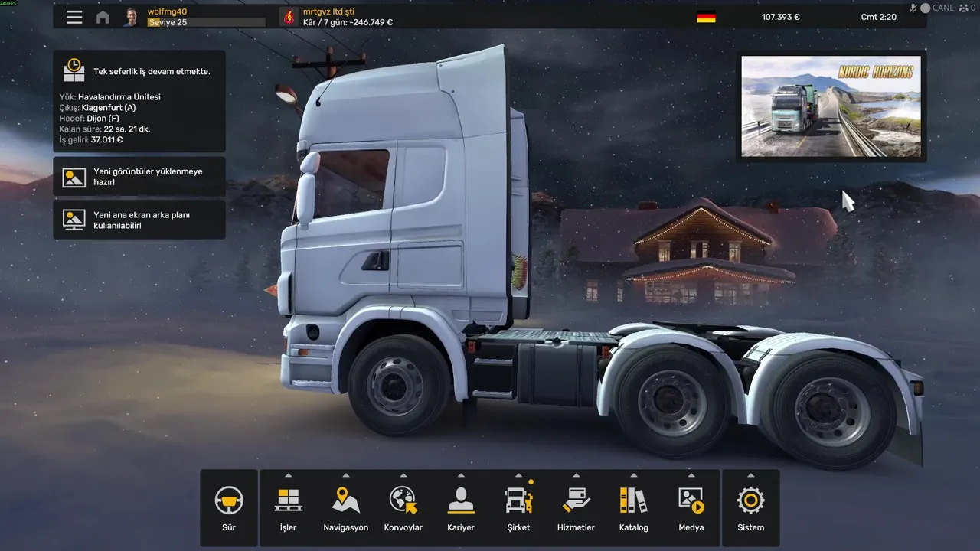This screenshot has width=980, height=551.
Task: Open the hamburger main menu
Action: 74,17
